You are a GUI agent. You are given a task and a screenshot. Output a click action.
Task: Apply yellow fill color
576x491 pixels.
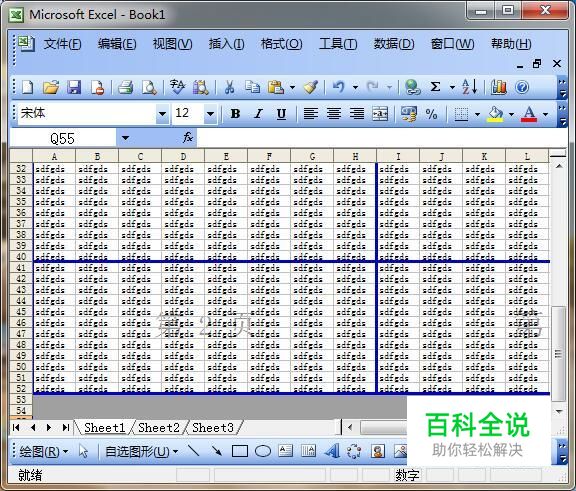tap(495, 114)
